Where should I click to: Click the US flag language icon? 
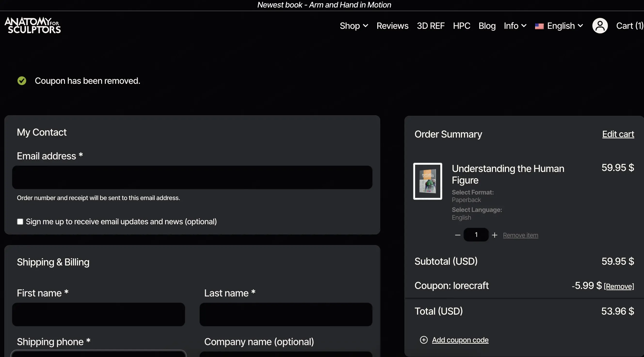coord(539,26)
